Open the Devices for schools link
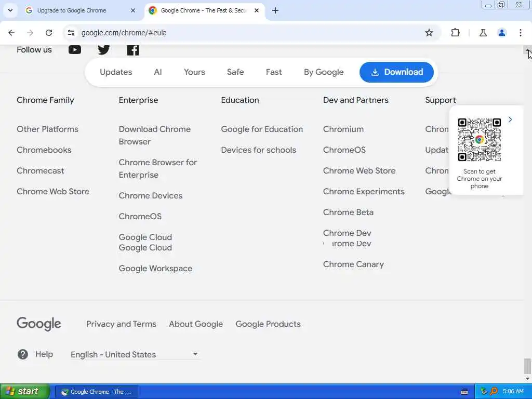This screenshot has height=399, width=532. coord(259,150)
